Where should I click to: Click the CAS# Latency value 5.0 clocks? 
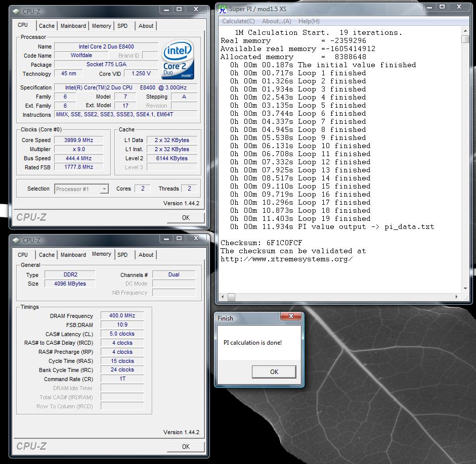122,334
